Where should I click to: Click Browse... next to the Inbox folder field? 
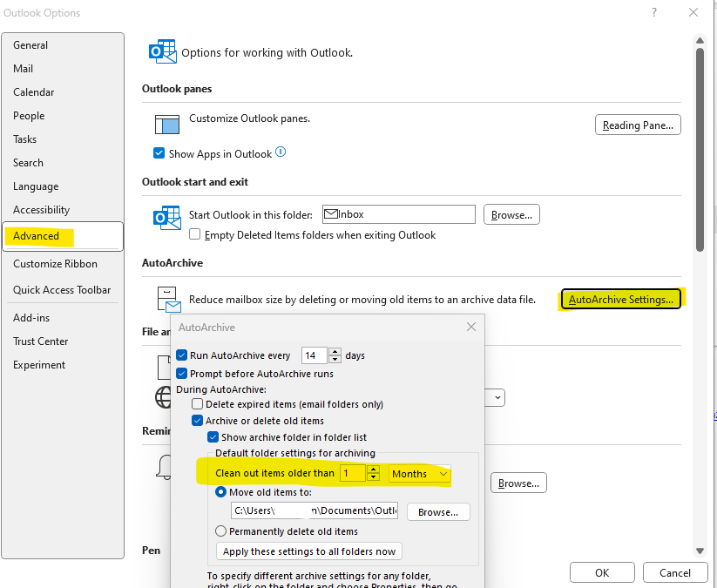pyautogui.click(x=511, y=214)
